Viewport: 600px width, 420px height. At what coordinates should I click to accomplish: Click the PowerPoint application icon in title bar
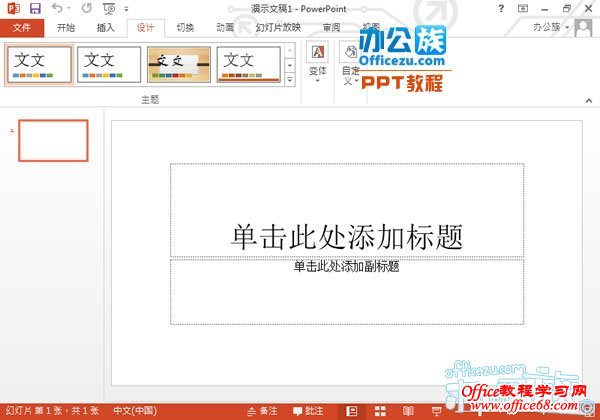click(x=14, y=8)
